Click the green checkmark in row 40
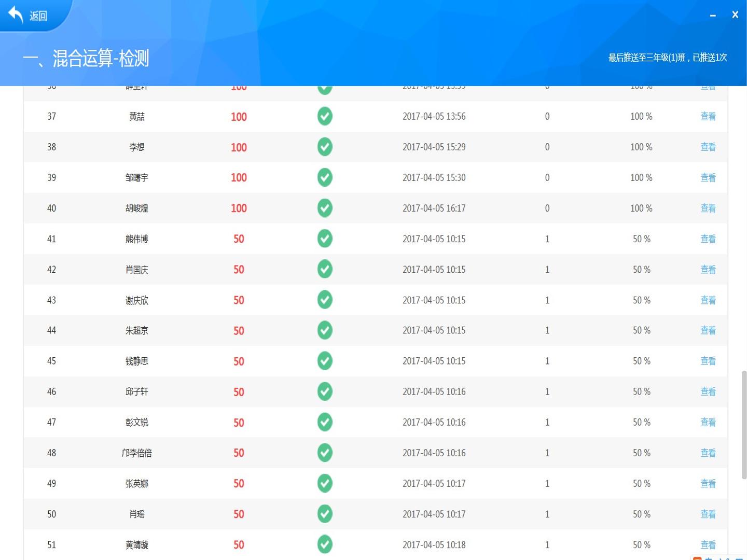This screenshot has height=560, width=747. pyautogui.click(x=325, y=208)
